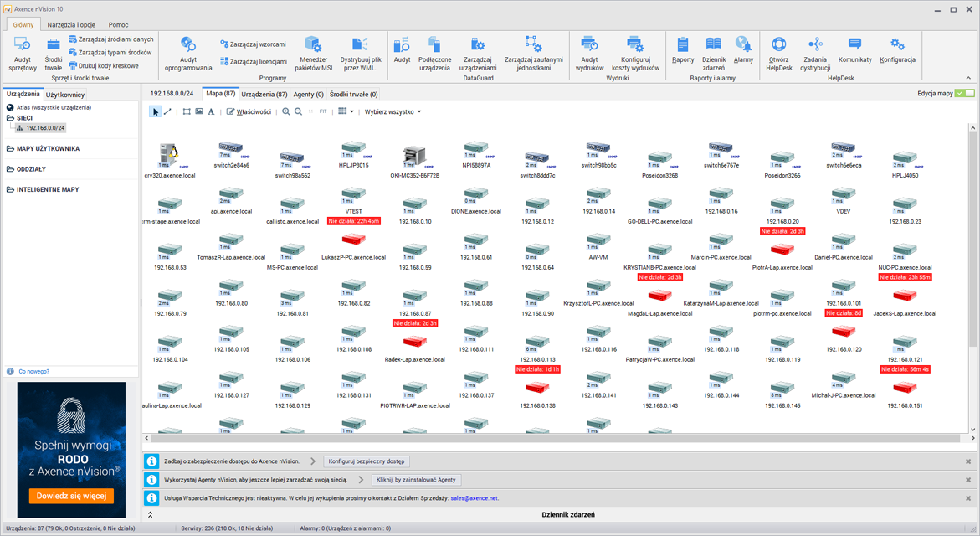Select the Mapa (87) tab

coord(221,93)
